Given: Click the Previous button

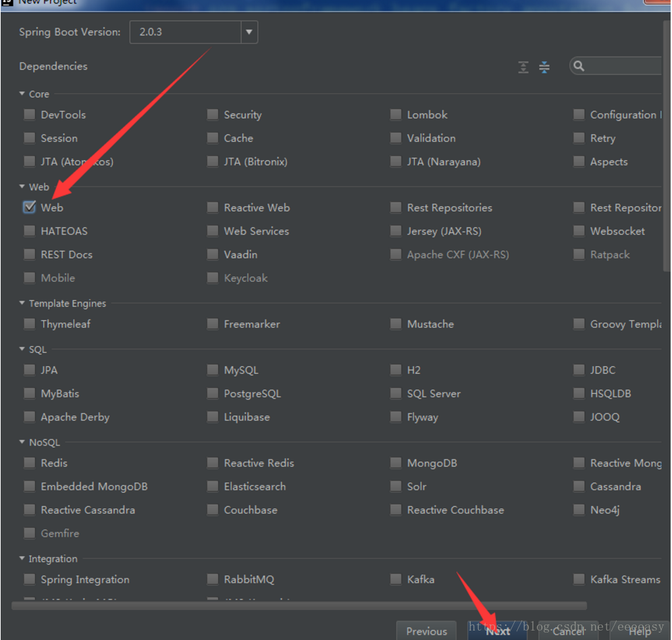Looking at the screenshot, I should click(426, 631).
